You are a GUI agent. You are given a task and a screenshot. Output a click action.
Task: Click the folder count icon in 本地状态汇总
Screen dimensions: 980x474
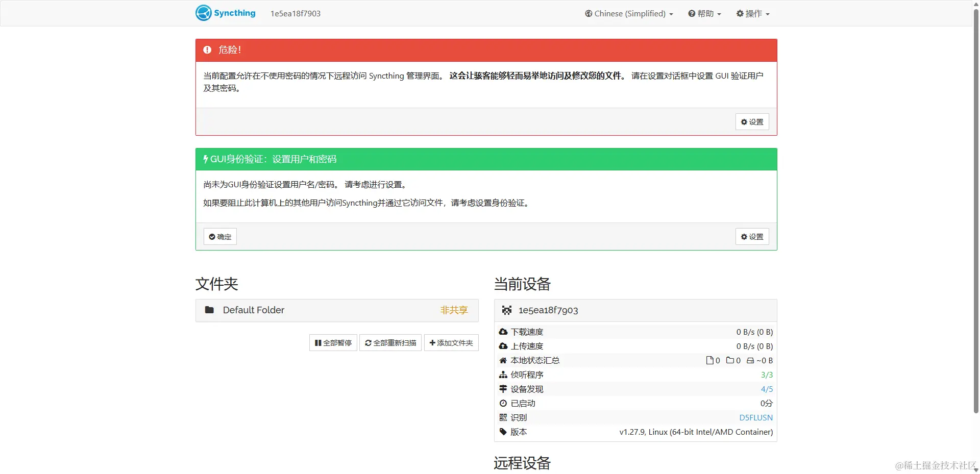tap(730, 360)
